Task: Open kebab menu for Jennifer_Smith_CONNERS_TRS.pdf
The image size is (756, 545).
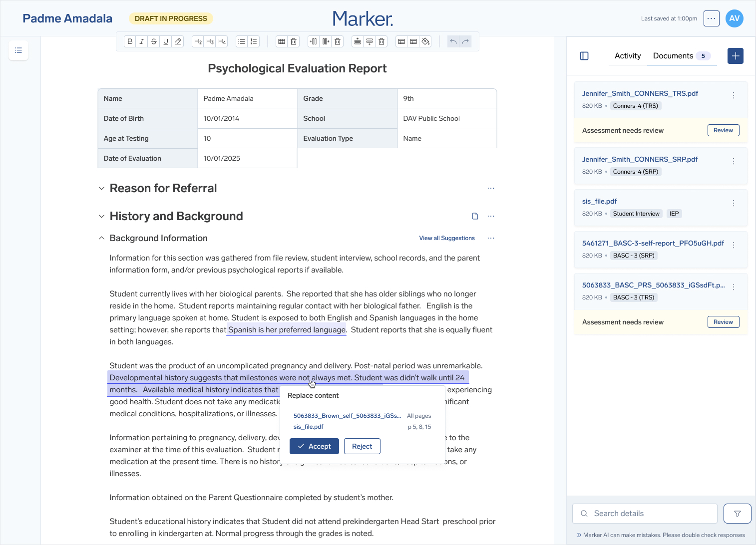Action: click(x=734, y=95)
